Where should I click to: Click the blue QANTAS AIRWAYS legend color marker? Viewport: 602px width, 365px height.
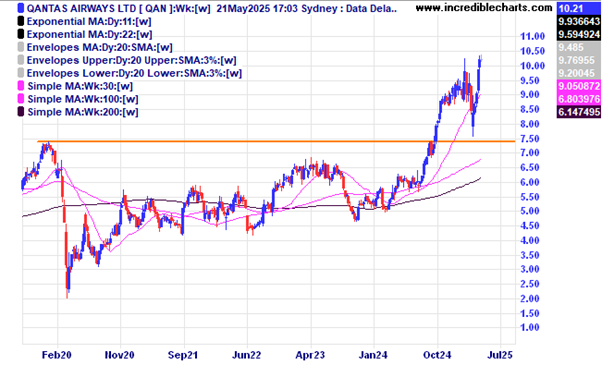pos(21,8)
